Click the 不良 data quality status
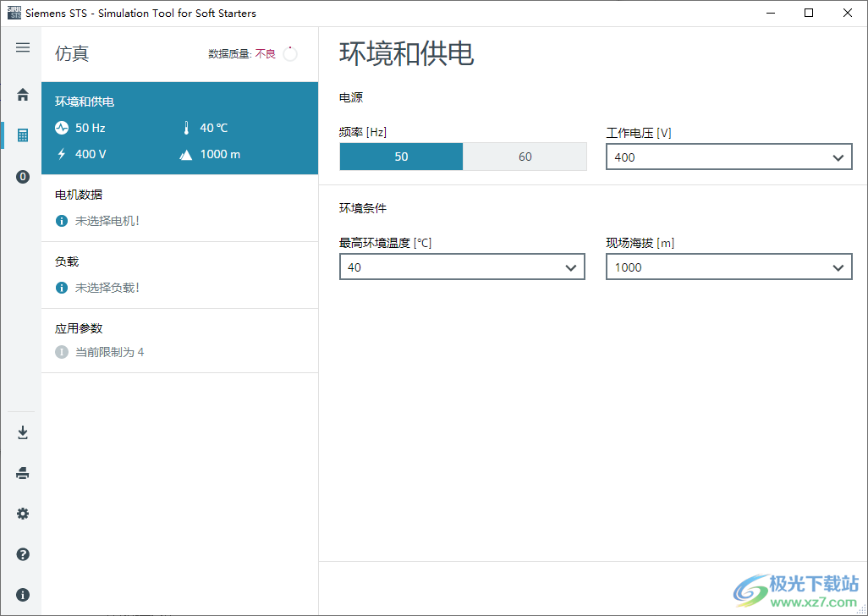The width and height of the screenshot is (868, 616). pos(265,54)
